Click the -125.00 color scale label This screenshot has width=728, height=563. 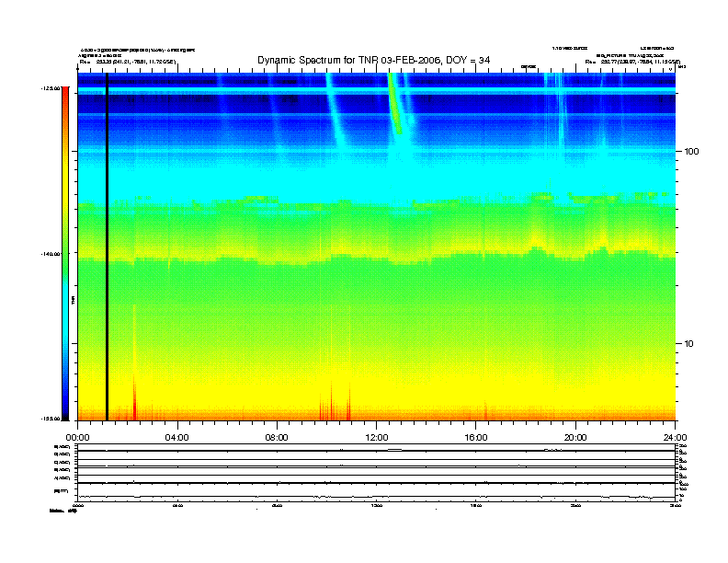[x=50, y=87]
